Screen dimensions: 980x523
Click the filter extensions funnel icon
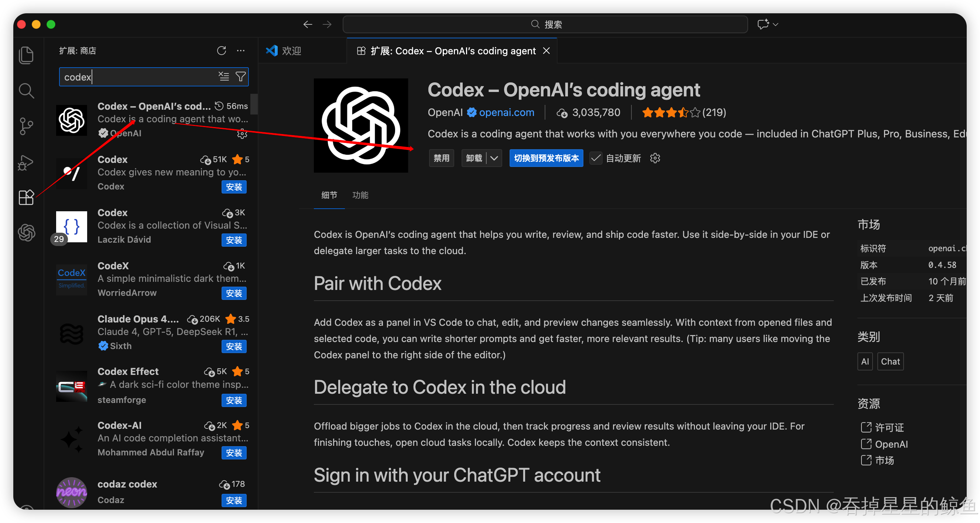coord(241,76)
